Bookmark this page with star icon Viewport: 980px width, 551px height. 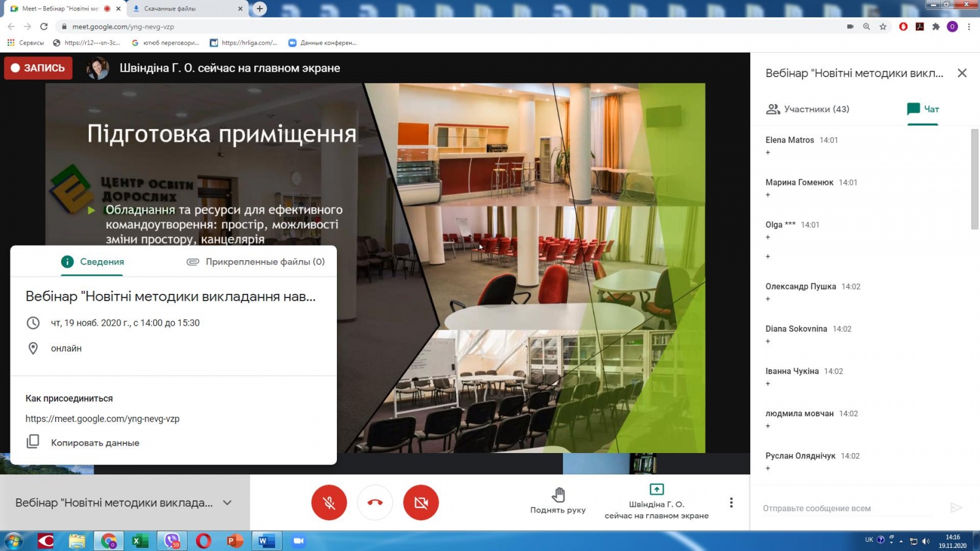pos(883,26)
